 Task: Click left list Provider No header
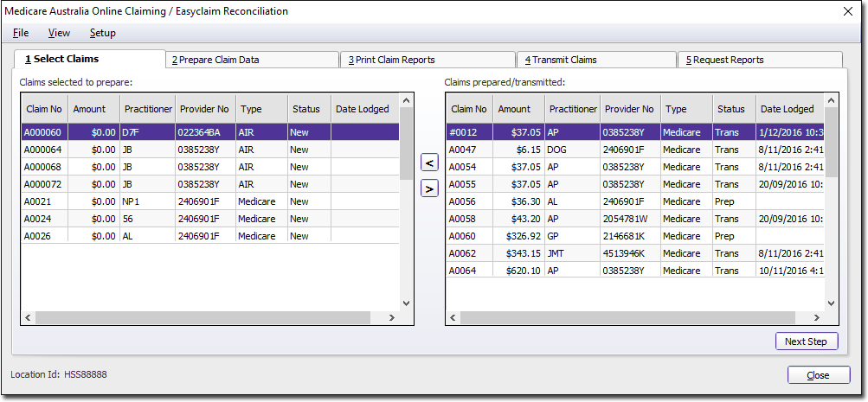tap(205, 109)
